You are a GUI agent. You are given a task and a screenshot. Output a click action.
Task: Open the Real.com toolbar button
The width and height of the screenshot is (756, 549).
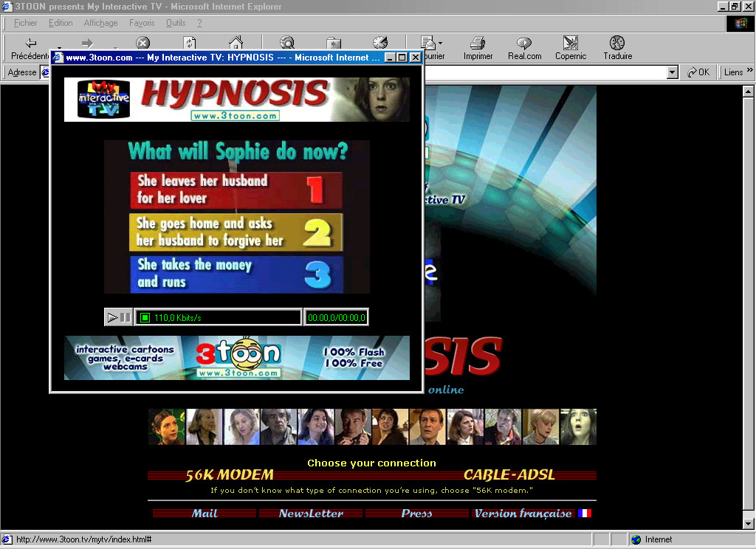pyautogui.click(x=525, y=48)
